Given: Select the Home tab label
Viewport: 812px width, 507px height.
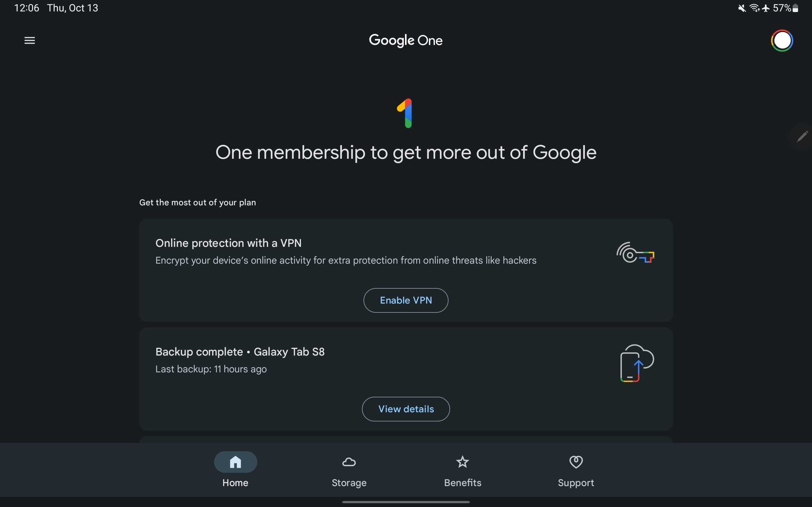Looking at the screenshot, I should click(x=235, y=483).
